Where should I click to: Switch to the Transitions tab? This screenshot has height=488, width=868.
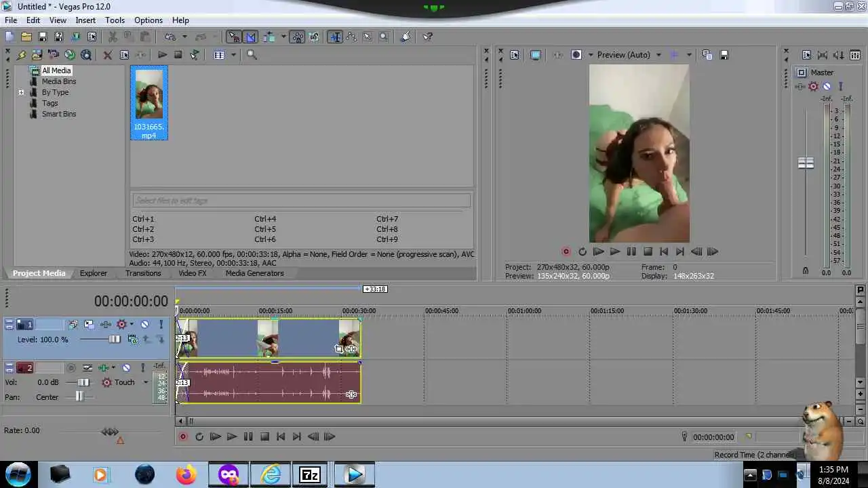[143, 273]
